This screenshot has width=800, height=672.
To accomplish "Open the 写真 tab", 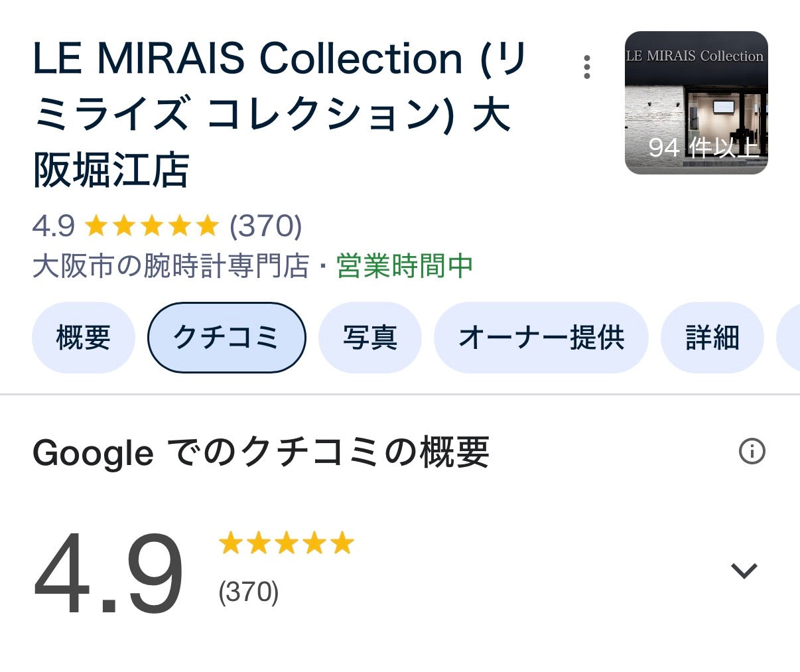I will [369, 338].
